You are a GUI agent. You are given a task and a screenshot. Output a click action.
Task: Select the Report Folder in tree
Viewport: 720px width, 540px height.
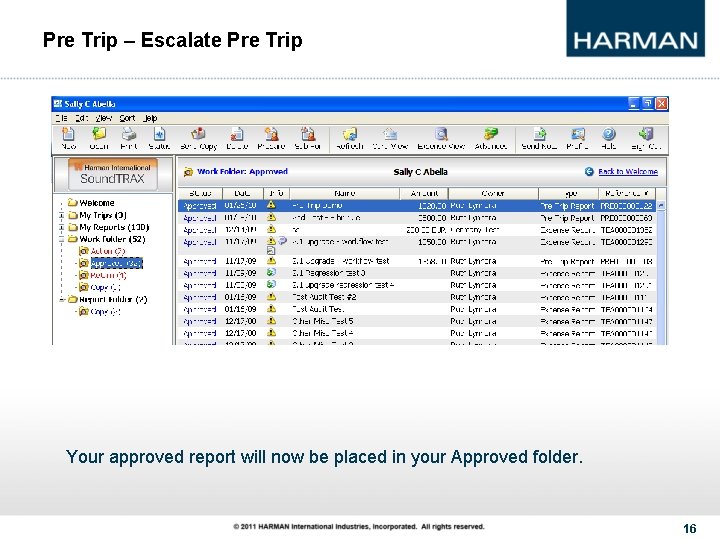pyautogui.click(x=107, y=299)
